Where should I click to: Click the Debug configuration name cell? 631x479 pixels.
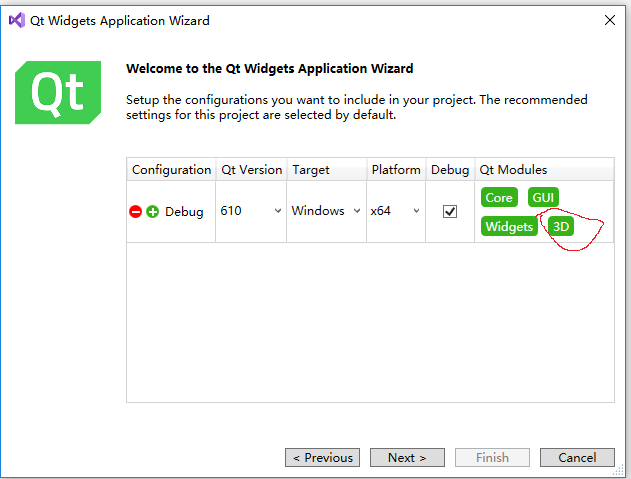click(x=184, y=211)
